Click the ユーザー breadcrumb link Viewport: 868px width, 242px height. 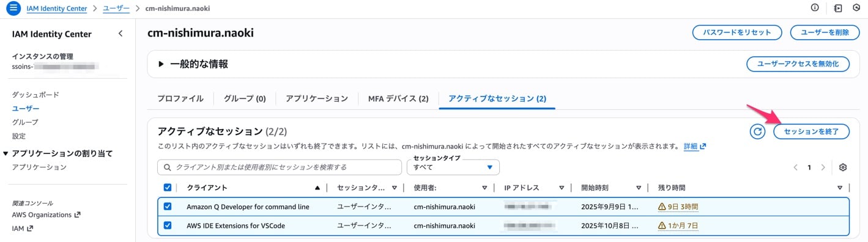pos(116,9)
